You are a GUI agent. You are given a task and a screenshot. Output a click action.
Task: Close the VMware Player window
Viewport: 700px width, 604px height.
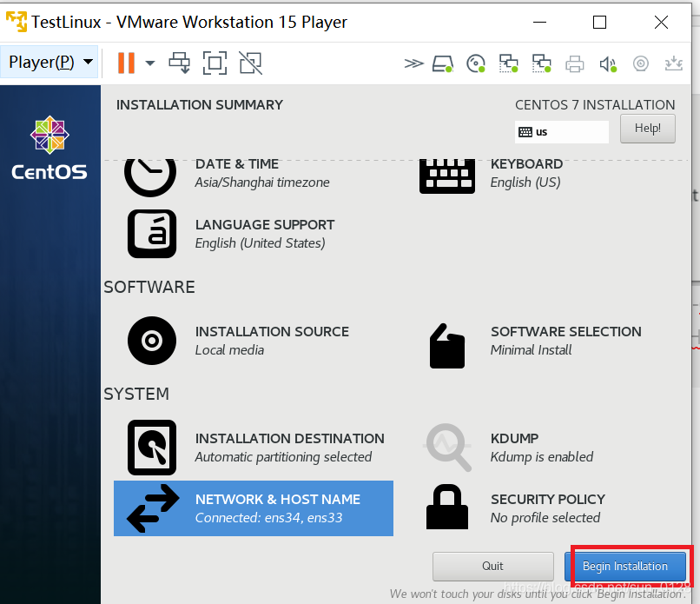[x=661, y=22]
